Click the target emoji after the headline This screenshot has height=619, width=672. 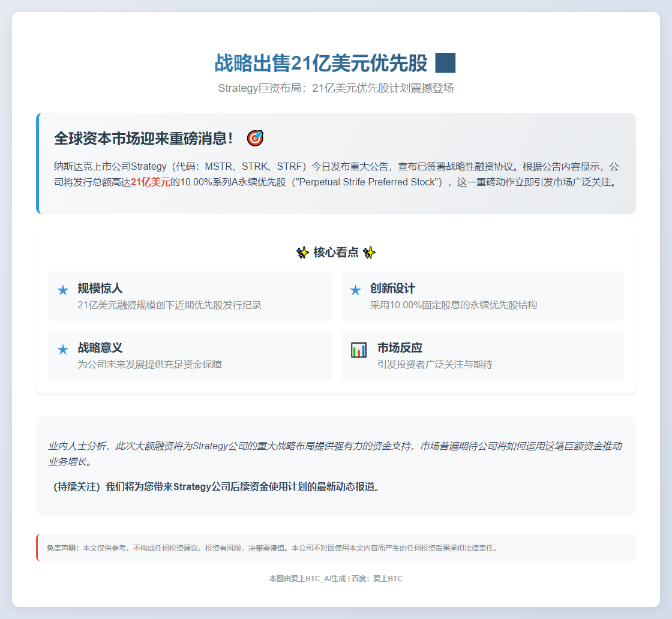(x=255, y=139)
